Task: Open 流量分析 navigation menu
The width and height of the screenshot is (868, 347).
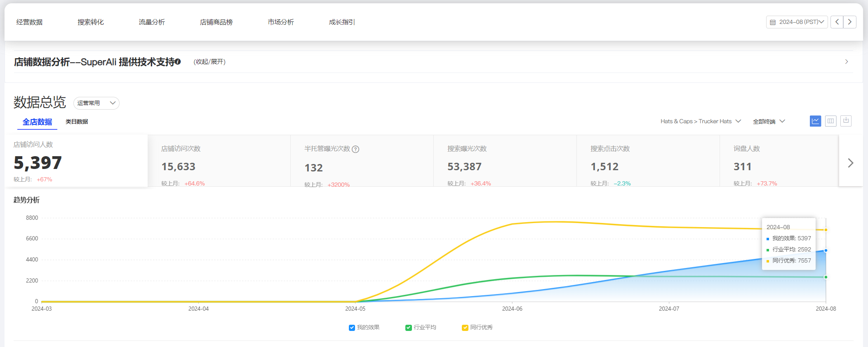Action: click(x=152, y=22)
